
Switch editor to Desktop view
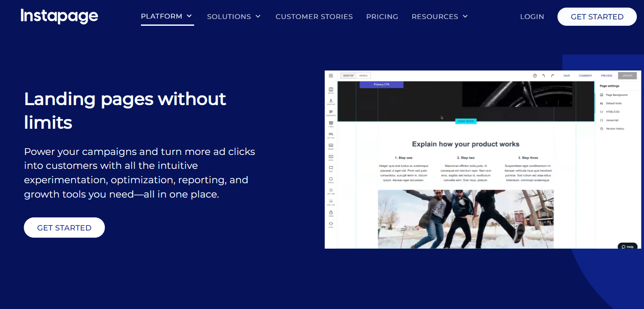coord(349,76)
